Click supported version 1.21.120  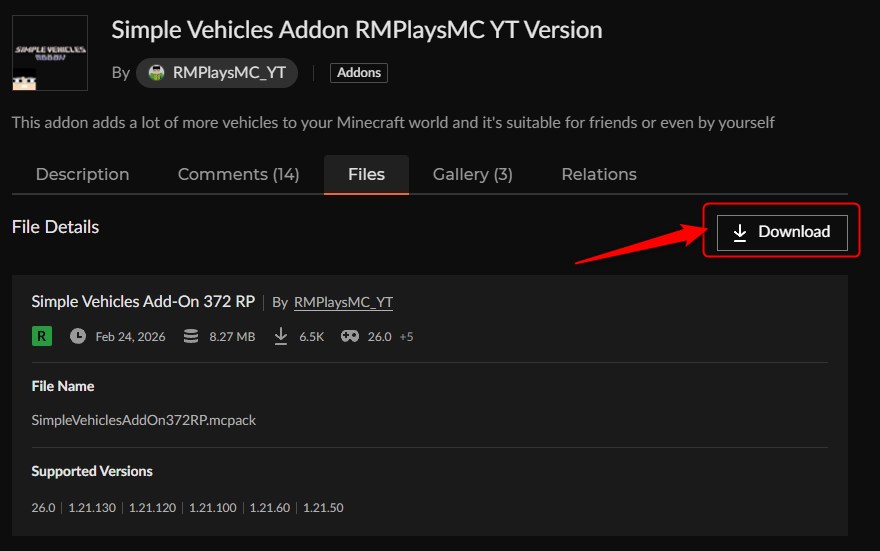[153, 508]
